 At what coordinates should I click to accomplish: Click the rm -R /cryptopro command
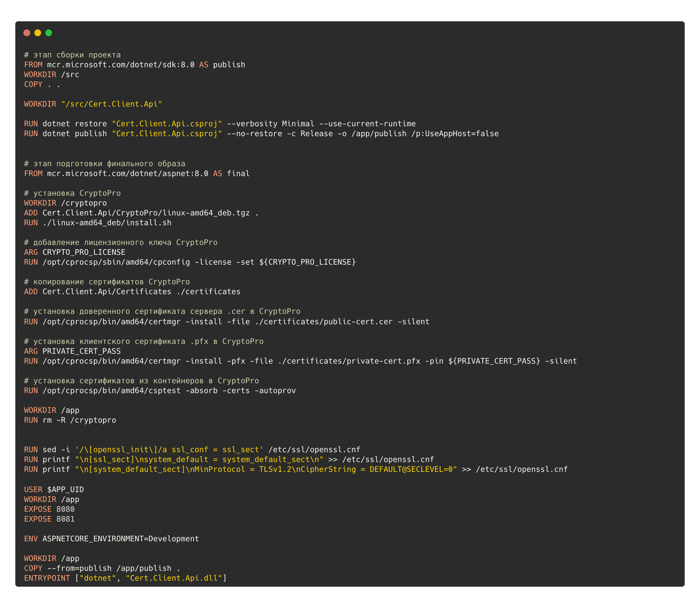(x=79, y=420)
